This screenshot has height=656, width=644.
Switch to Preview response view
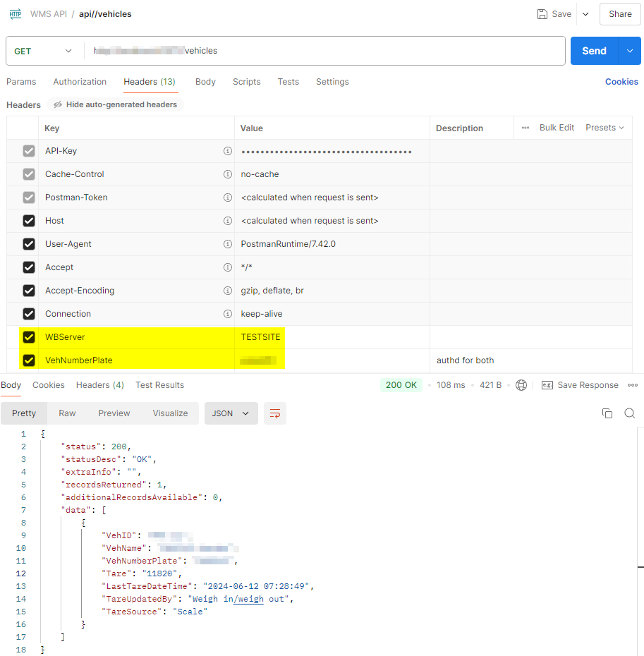tap(114, 413)
